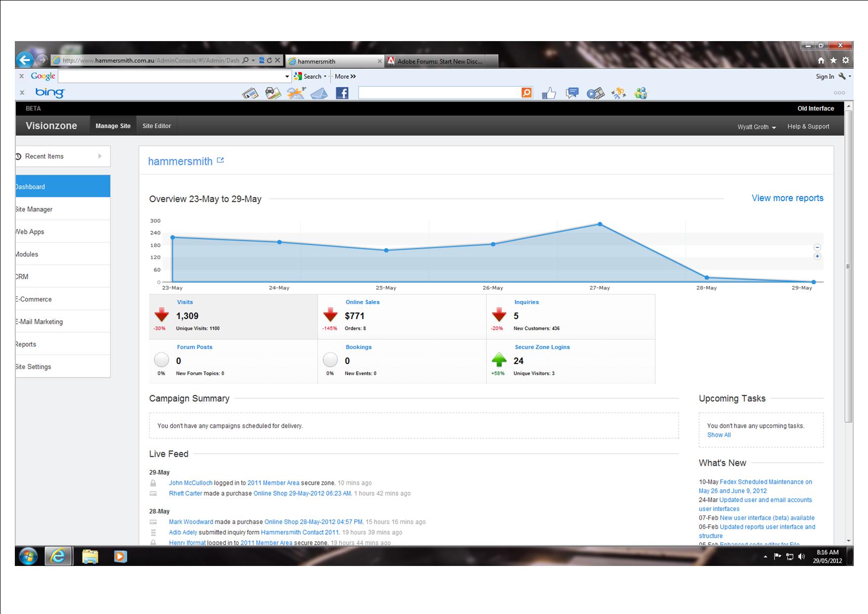This screenshot has height=614, width=868.
Task: Click the 25-May data point on chart
Action: pyautogui.click(x=386, y=251)
